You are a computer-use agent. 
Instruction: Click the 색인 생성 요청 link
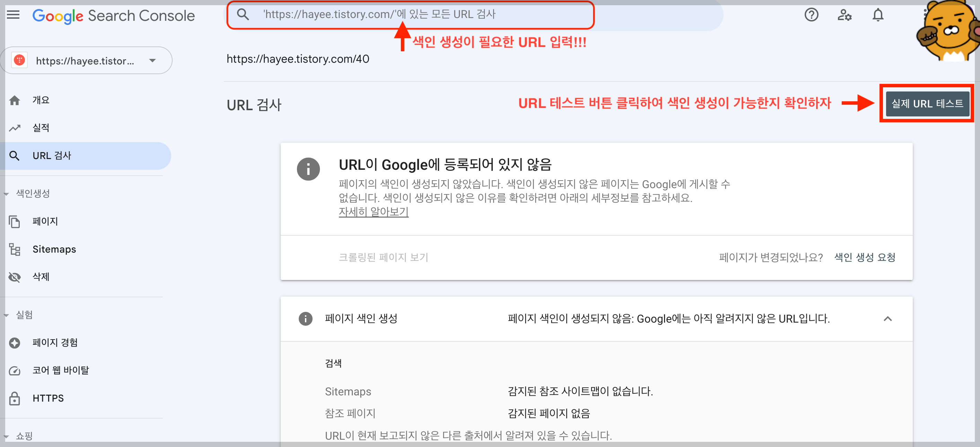point(864,257)
